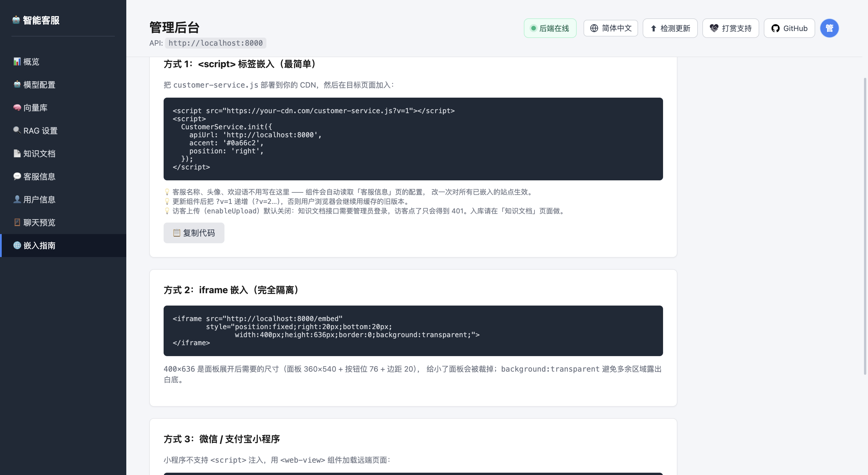The width and height of the screenshot is (868, 475).
Task: Click the 400×636 panel size explanation text
Action: (x=413, y=374)
